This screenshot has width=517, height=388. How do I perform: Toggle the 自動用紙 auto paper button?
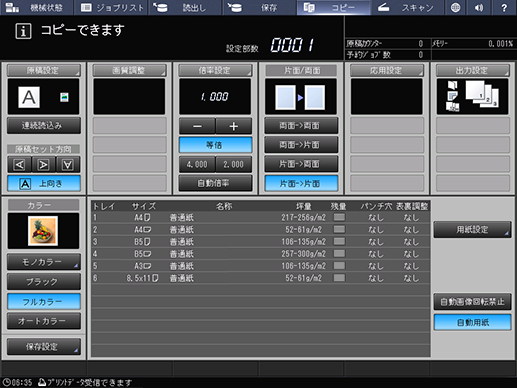[x=472, y=322]
